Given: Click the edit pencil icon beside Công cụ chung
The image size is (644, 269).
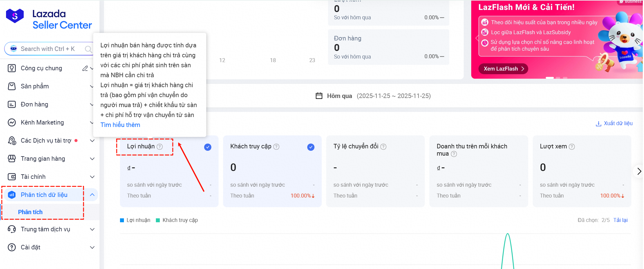Looking at the screenshot, I should (85, 68).
